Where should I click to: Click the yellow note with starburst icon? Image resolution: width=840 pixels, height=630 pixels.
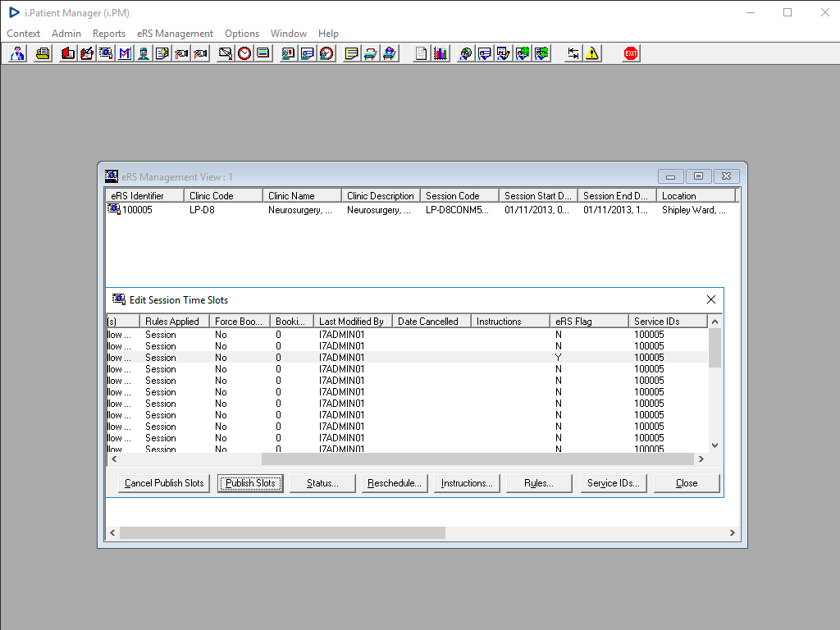coord(162,53)
